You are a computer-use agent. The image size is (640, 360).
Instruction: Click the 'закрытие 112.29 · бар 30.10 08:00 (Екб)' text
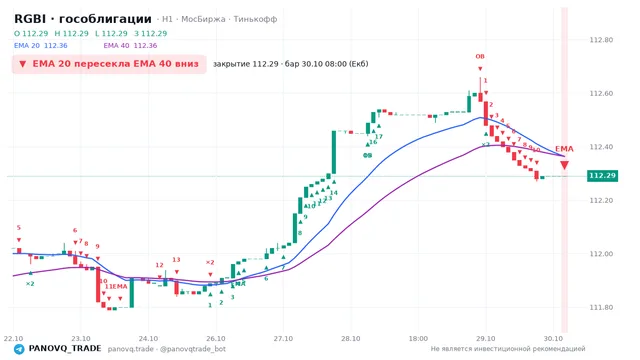(x=291, y=64)
